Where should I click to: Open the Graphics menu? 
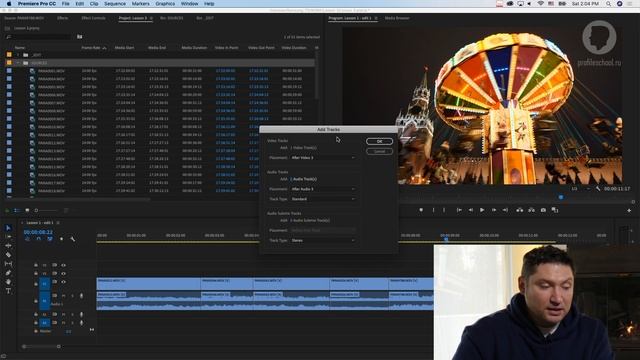point(165,4)
